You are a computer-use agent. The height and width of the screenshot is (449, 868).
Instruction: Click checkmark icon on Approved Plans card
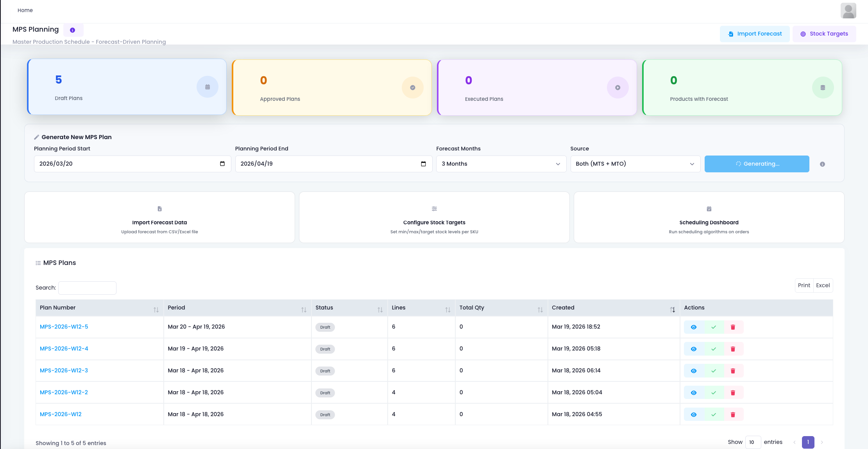412,88
